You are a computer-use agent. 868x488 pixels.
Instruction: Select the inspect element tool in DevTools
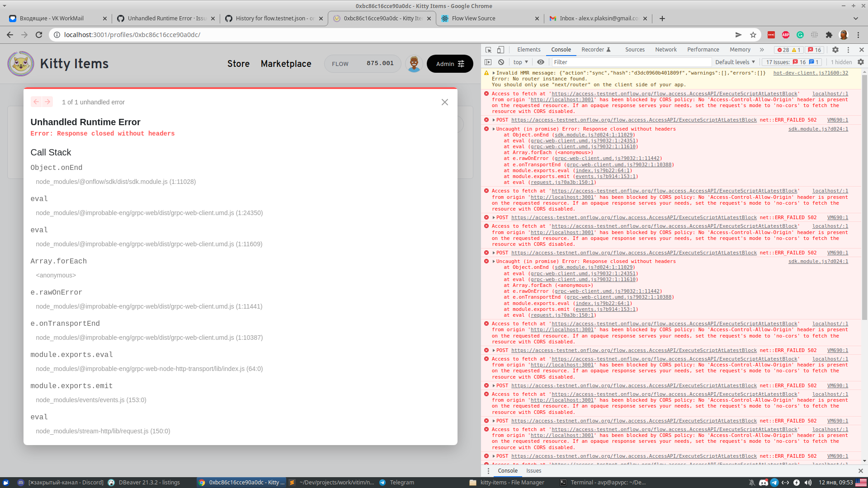click(x=488, y=50)
